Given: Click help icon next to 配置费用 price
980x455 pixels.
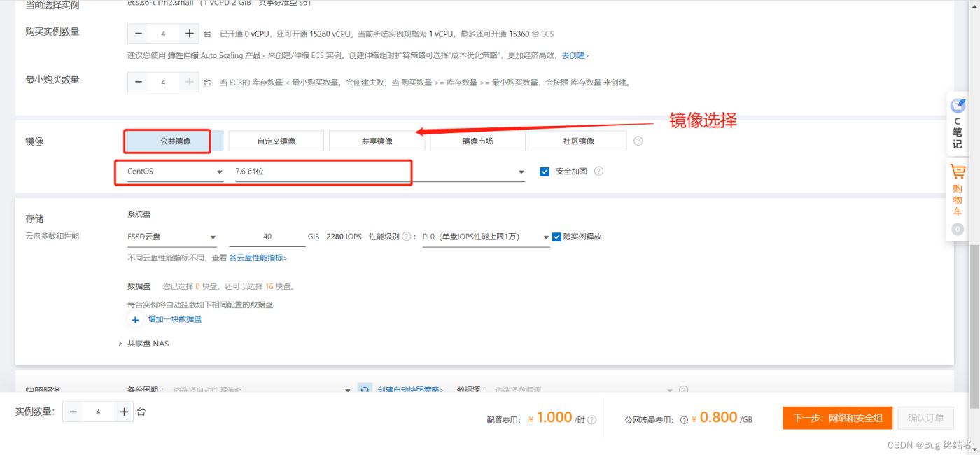Looking at the screenshot, I should point(592,420).
